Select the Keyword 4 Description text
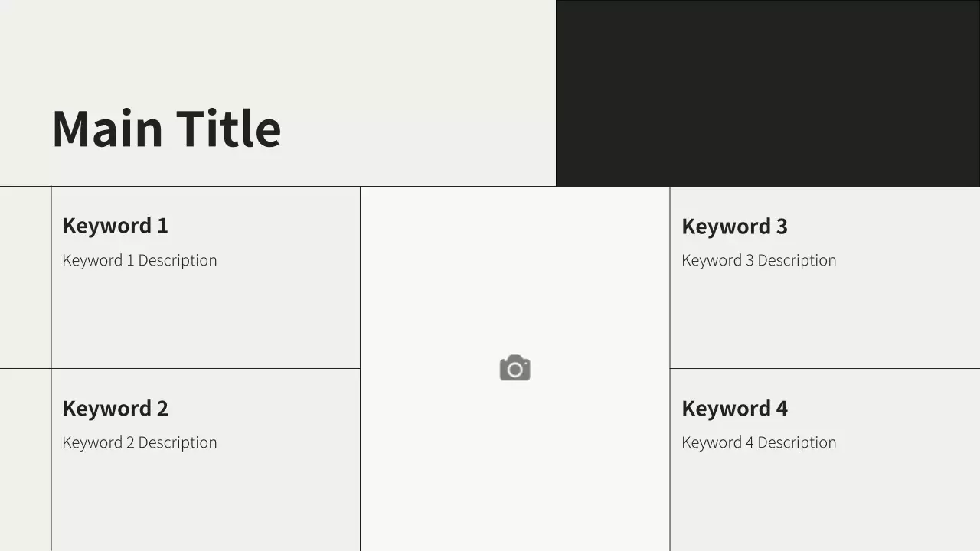Image resolution: width=980 pixels, height=551 pixels. coord(759,442)
